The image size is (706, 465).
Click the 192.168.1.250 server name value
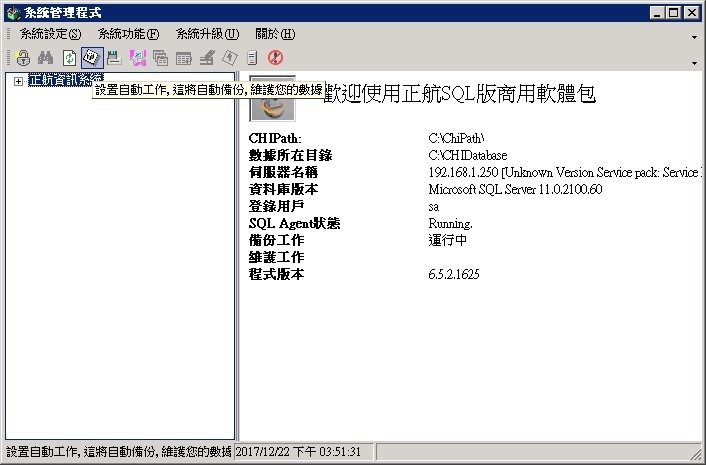pyautogui.click(x=565, y=172)
